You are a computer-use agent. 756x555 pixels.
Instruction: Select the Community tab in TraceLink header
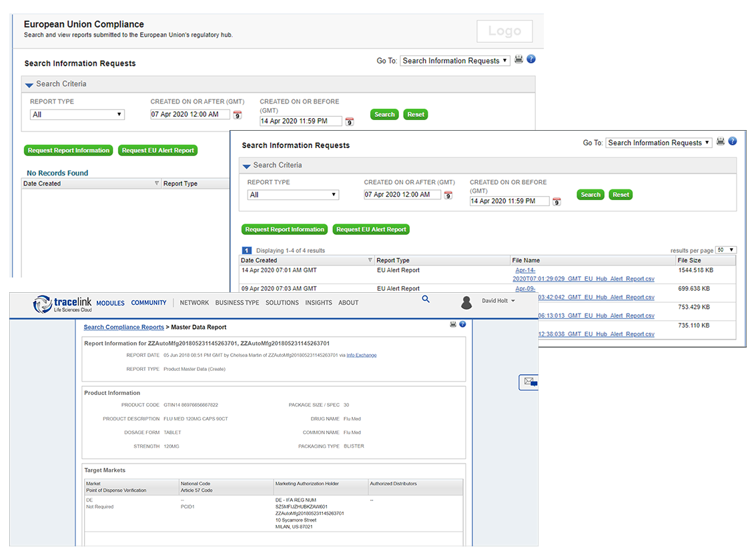click(149, 303)
